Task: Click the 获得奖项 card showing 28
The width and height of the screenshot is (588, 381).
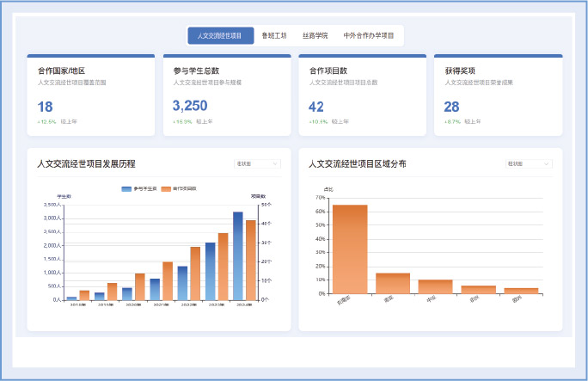Action: [498, 95]
